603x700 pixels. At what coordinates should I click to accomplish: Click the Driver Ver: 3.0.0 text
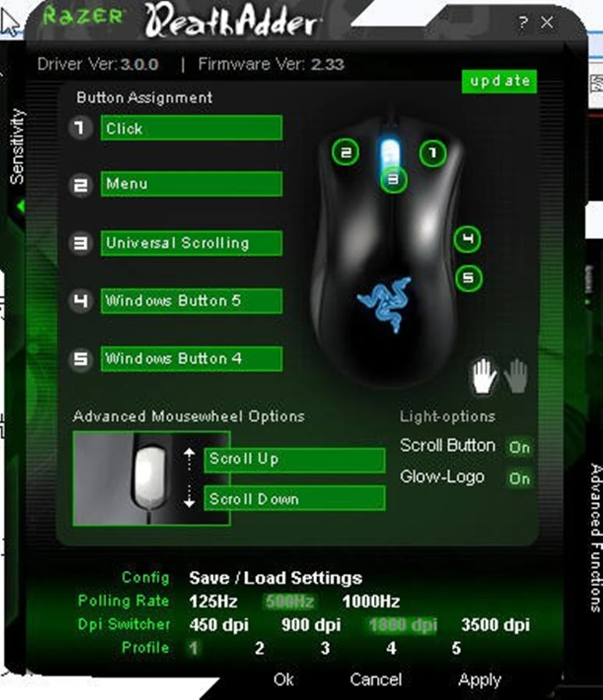[98, 65]
